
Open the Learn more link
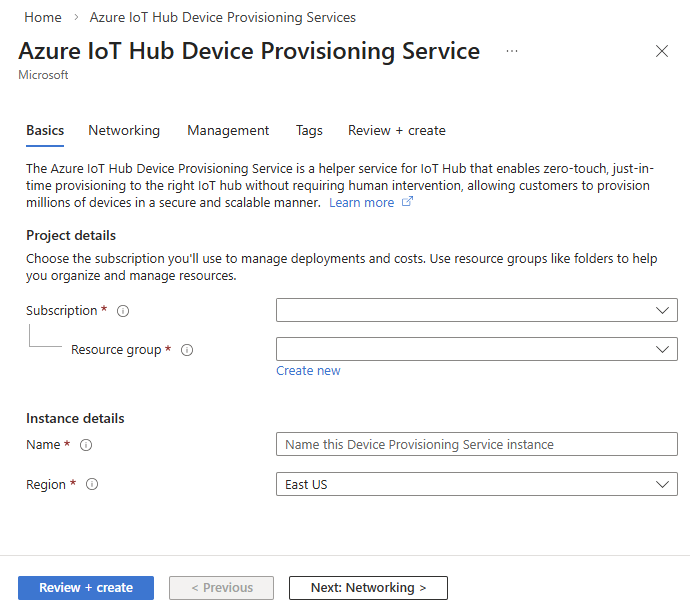click(362, 203)
